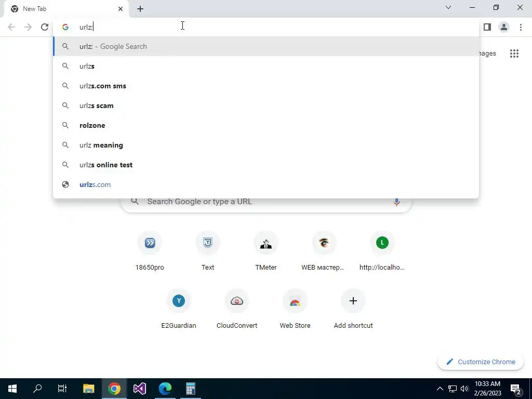
Task: Go forward using the forward arrow
Action: 28,27
